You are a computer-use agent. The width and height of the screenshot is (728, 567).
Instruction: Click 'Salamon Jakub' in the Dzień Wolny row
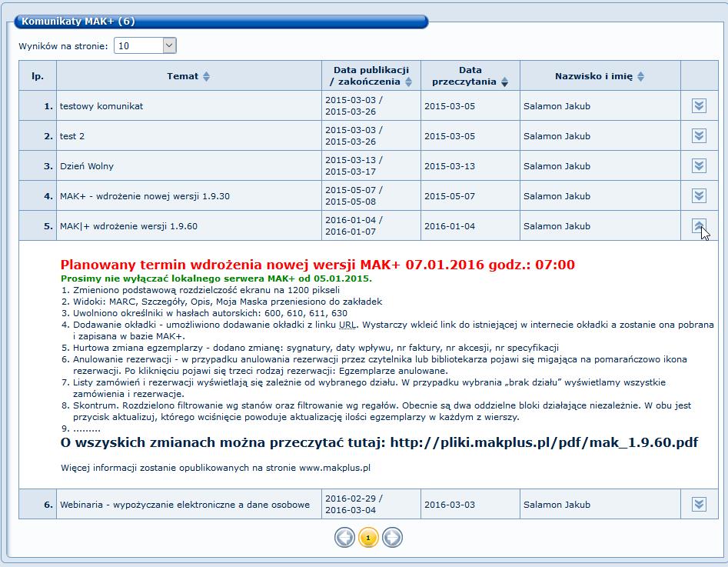(x=557, y=166)
